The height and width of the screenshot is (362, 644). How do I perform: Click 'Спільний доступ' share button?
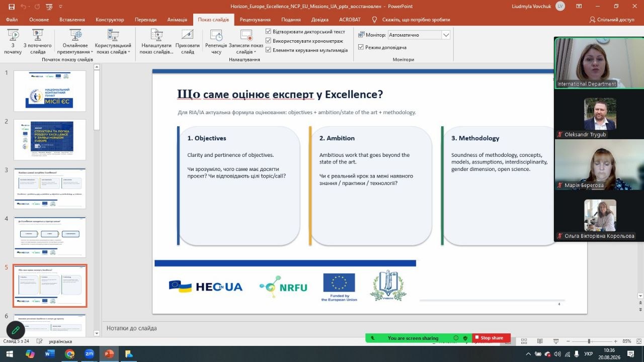click(612, 20)
